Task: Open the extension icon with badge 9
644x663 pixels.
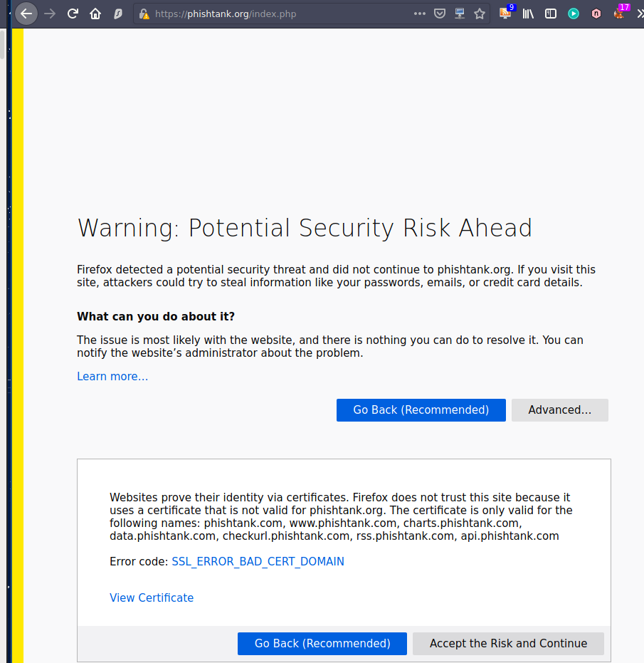Action: coord(506,13)
